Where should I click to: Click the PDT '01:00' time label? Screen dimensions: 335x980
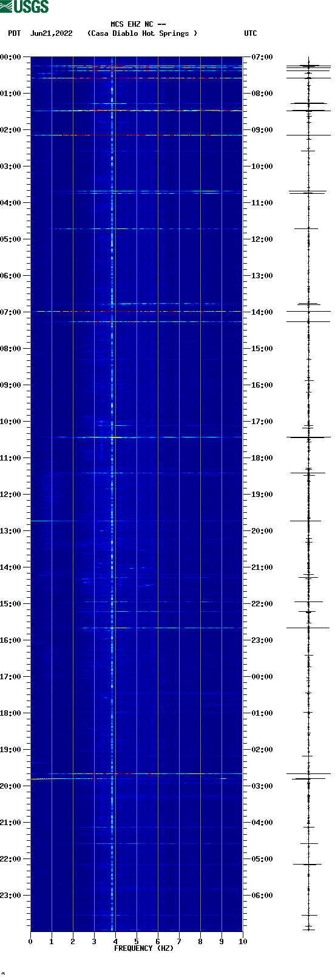[x=10, y=94]
